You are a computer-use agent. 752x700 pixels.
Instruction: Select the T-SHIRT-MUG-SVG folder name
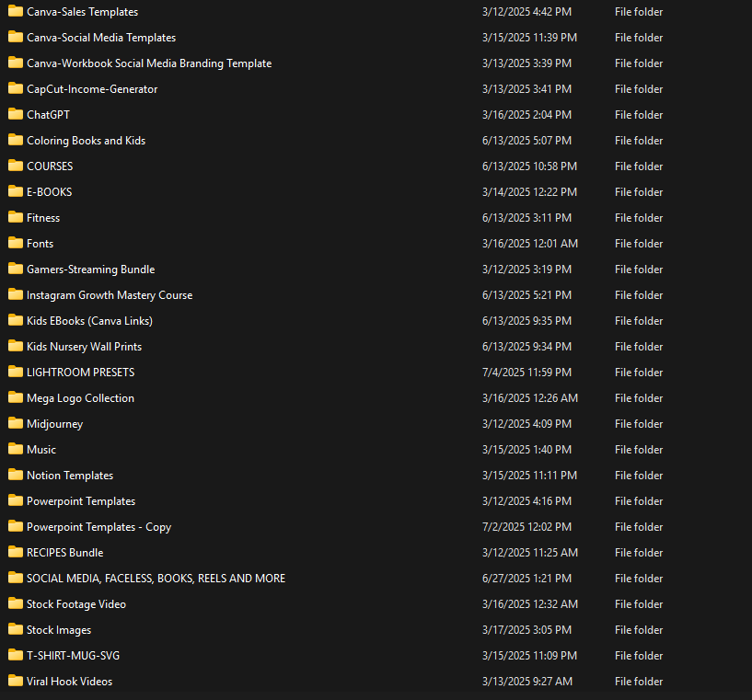pyautogui.click(x=74, y=656)
